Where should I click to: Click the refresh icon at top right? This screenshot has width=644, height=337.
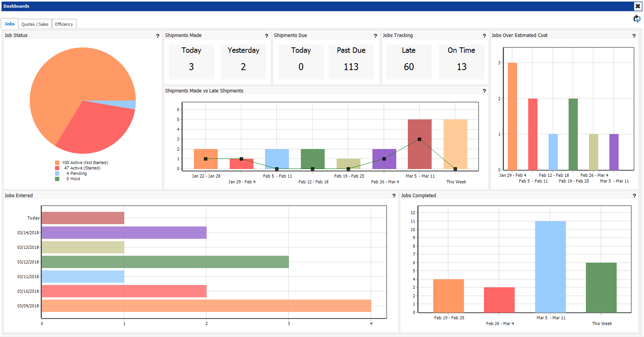pos(637,19)
